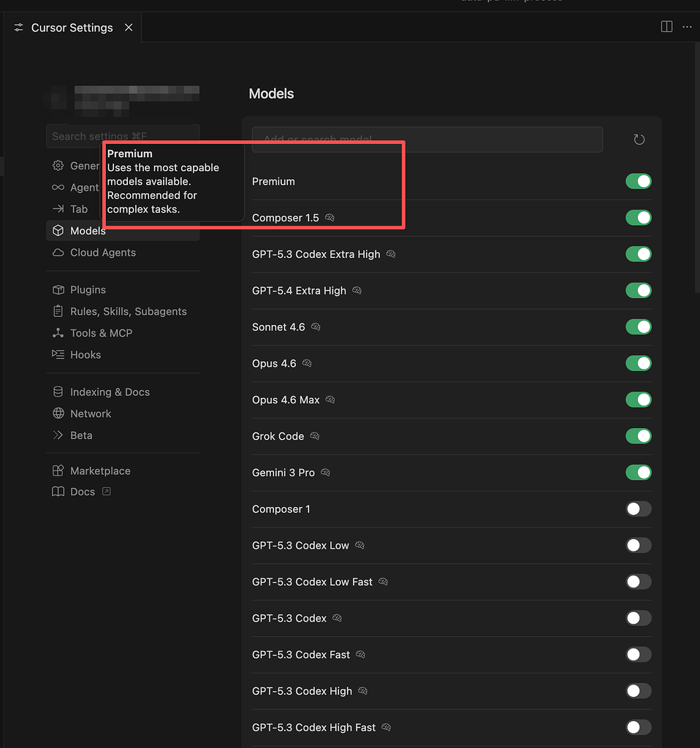Disable the Opus 4.6 toggle
Screen dimensions: 700x748
[639, 363]
